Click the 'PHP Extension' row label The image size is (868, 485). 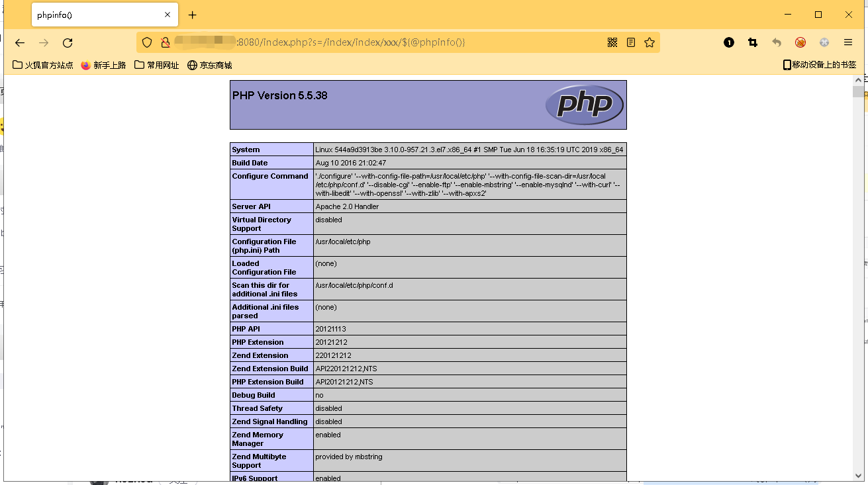[258, 342]
